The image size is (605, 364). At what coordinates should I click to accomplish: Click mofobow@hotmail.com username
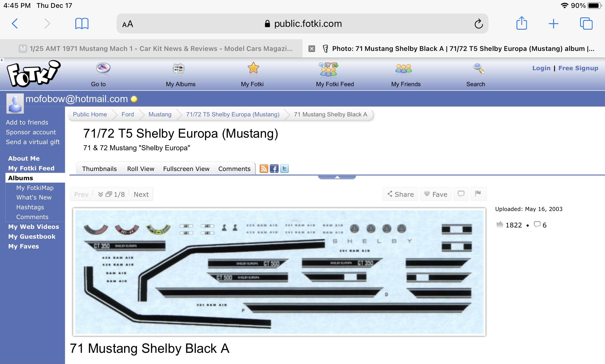point(76,99)
